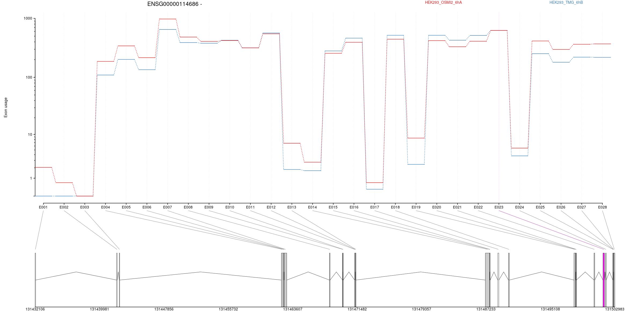The height and width of the screenshot is (322, 644).
Task: Click exon label E004
Action: pyautogui.click(x=105, y=207)
